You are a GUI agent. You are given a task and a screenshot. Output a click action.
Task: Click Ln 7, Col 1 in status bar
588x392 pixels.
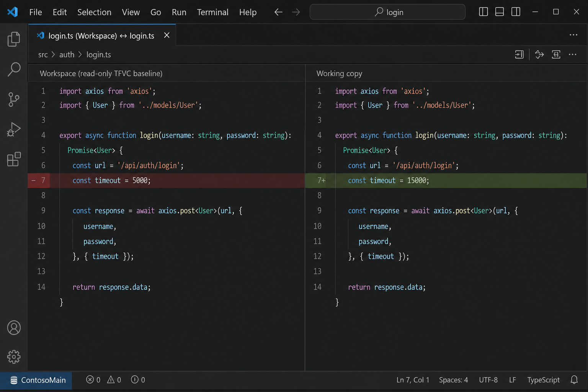tap(413, 380)
